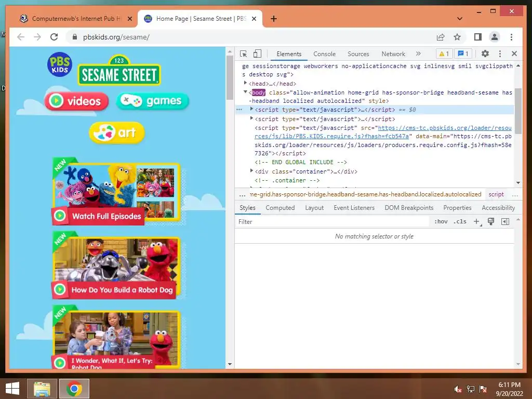Screen dimensions: 532x399
Task: Open Watch Full Episodes thumbnail
Action: coord(116,191)
